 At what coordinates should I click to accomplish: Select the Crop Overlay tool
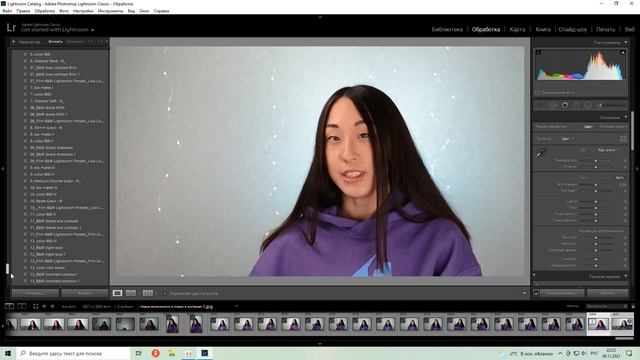click(x=540, y=105)
